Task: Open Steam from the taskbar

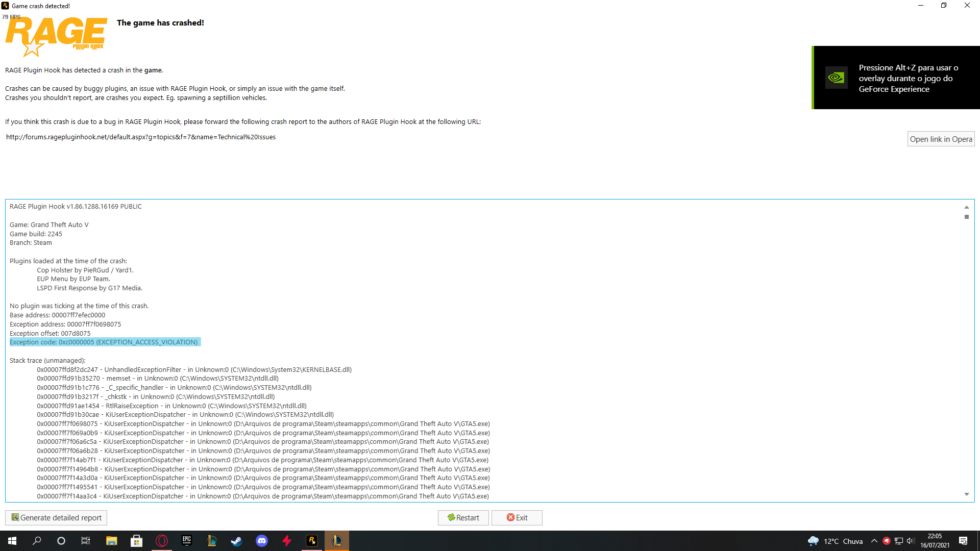Action: [236, 541]
